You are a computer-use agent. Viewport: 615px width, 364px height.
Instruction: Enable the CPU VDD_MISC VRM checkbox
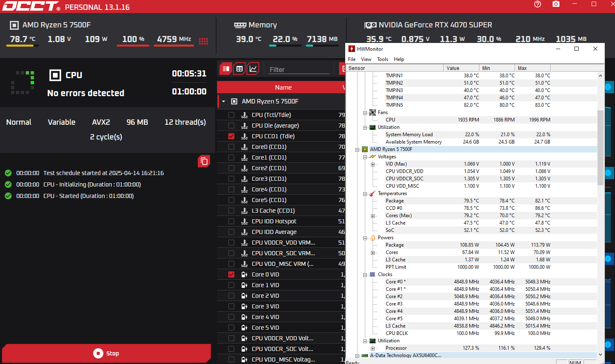pos(231,264)
